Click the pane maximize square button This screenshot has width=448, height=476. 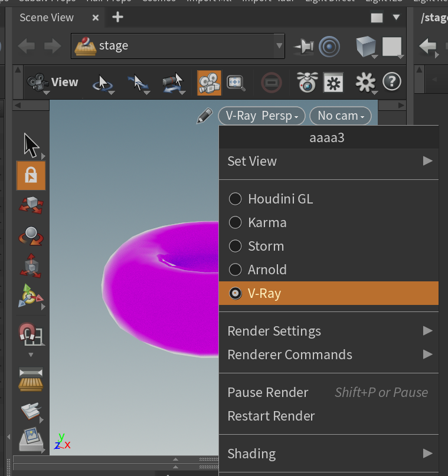pos(377,18)
